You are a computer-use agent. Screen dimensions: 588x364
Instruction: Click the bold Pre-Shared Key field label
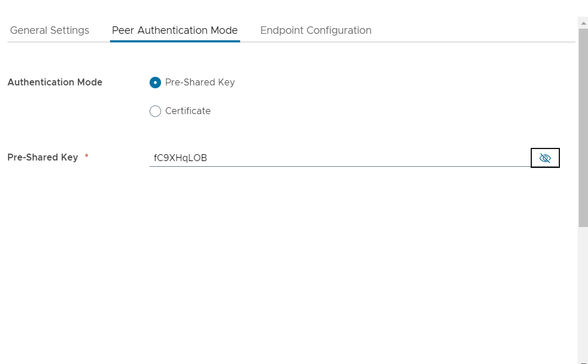(43, 158)
